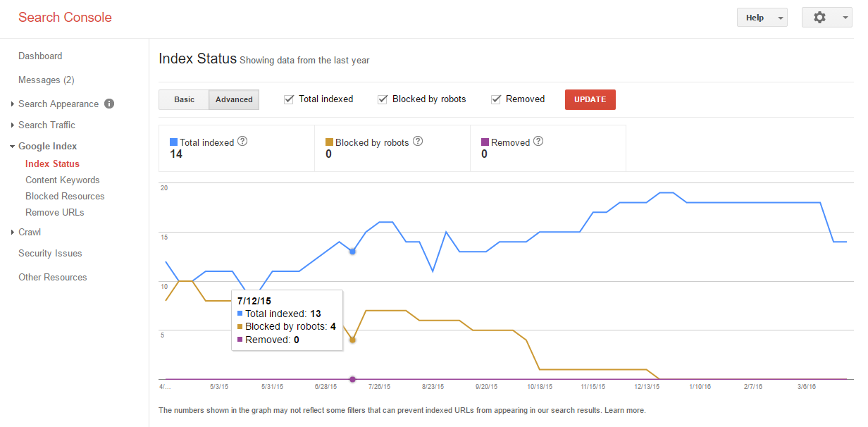Click the help icon beside Blocked by robots
Screen dimensions: 868x427
418,142
